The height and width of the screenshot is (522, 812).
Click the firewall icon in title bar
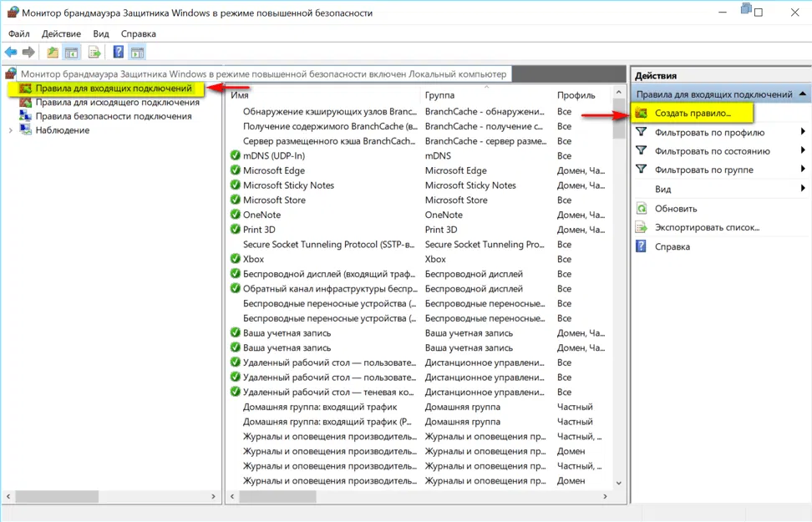pos(13,13)
